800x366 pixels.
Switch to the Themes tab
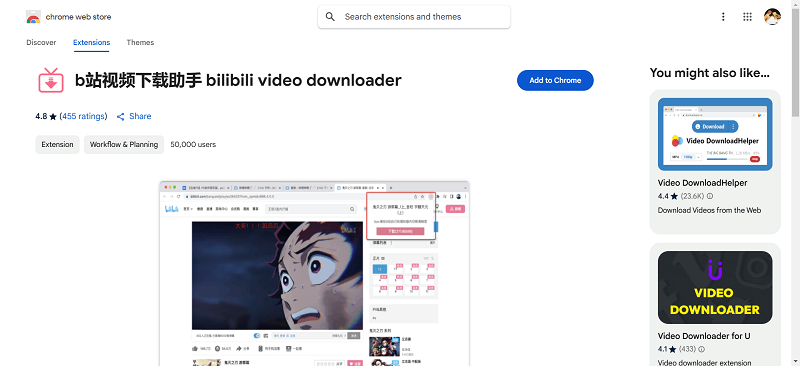(140, 42)
